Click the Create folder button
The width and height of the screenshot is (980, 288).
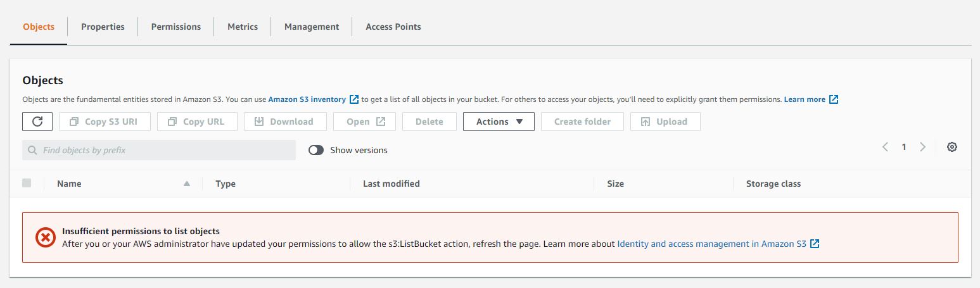click(582, 122)
